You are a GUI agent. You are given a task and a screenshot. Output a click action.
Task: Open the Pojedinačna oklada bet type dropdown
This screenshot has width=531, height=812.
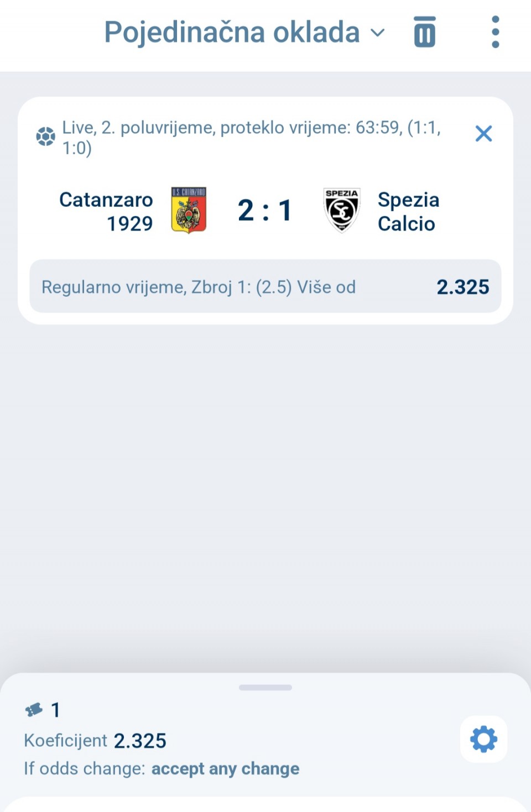click(x=232, y=32)
